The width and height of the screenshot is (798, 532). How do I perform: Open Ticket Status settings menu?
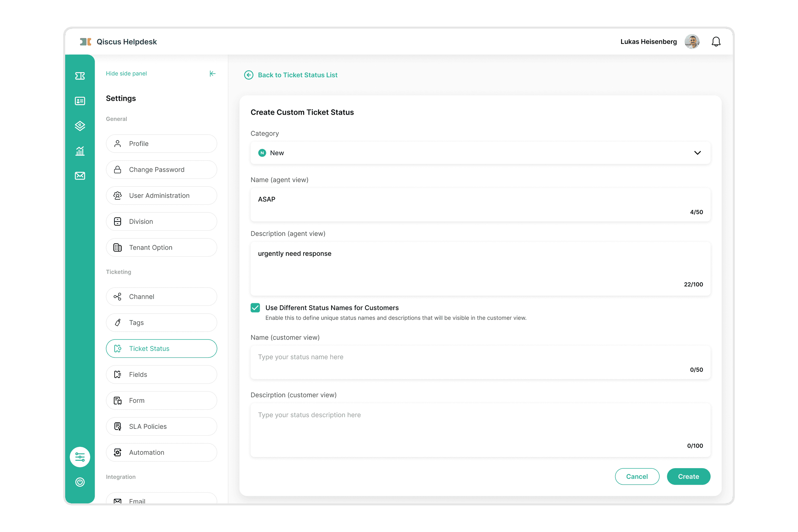click(161, 348)
